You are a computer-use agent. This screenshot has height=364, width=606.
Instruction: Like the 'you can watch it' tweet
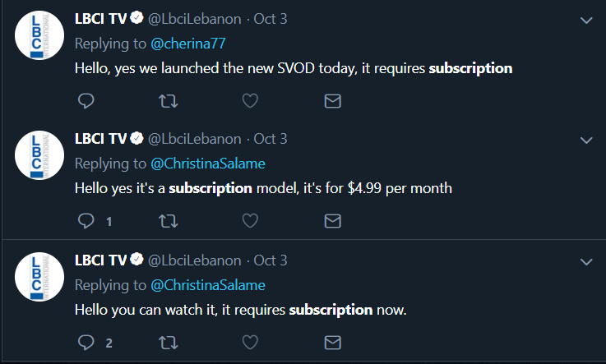[251, 342]
